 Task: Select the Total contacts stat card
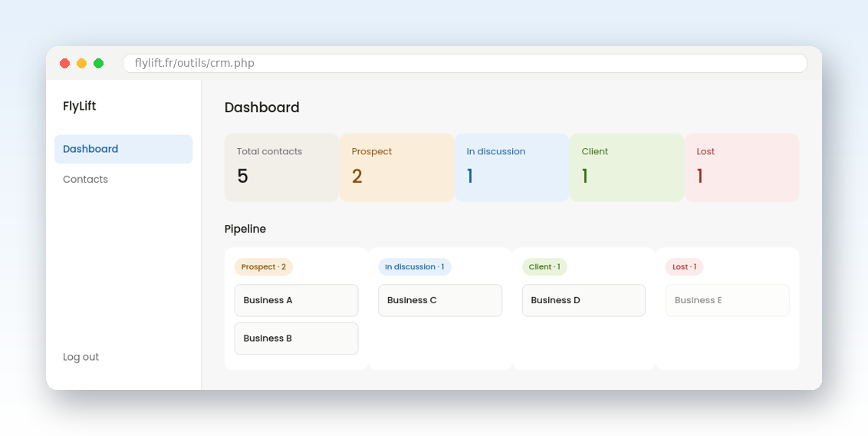pyautogui.click(x=281, y=167)
